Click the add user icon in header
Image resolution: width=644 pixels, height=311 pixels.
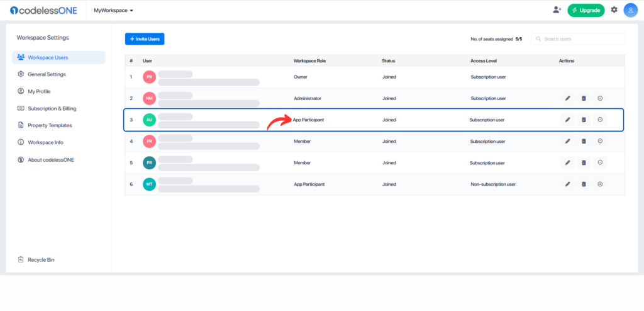click(557, 10)
